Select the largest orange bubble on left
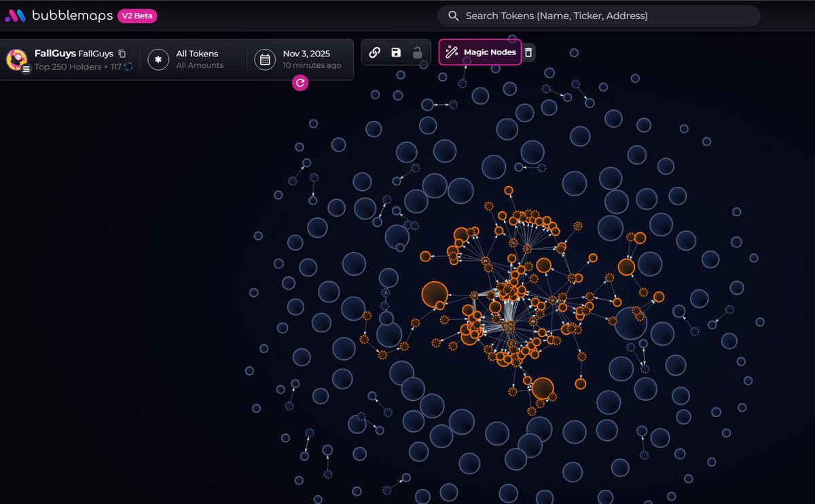 (x=435, y=295)
